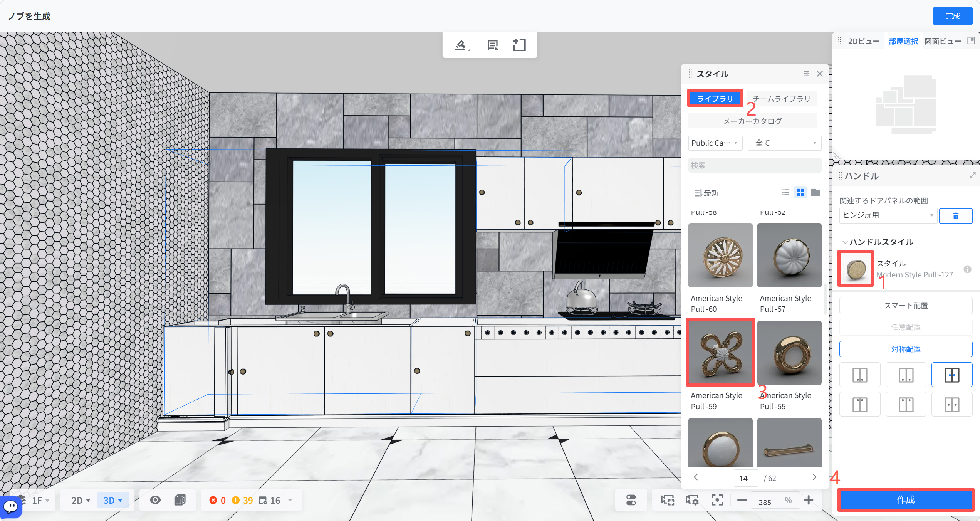Viewport: 980px width, 521px height.
Task: Fit view with the focus target icon
Action: 717,500
